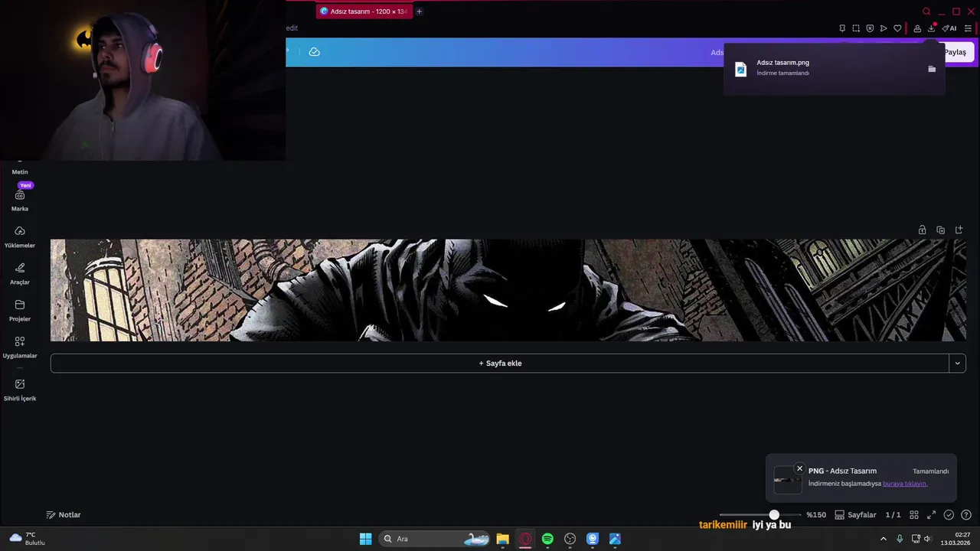The height and width of the screenshot is (551, 980).
Task: Open the browser downloads icon
Action: [x=931, y=28]
